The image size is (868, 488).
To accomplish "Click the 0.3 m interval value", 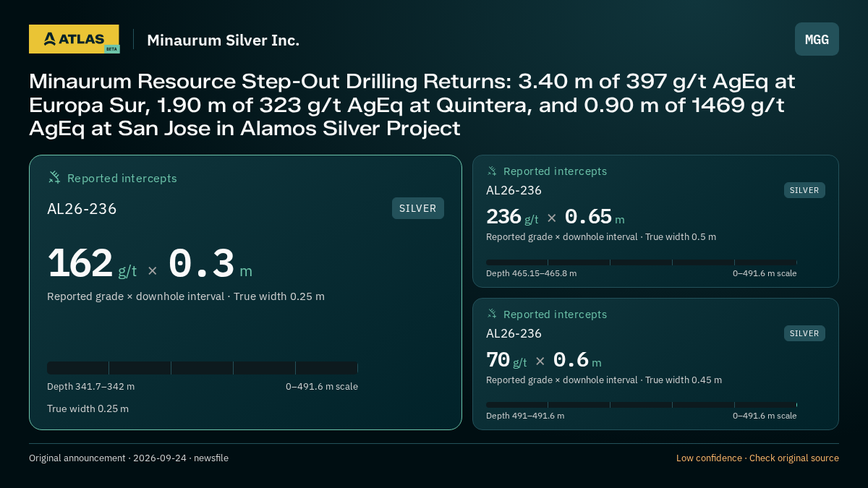I will point(210,264).
